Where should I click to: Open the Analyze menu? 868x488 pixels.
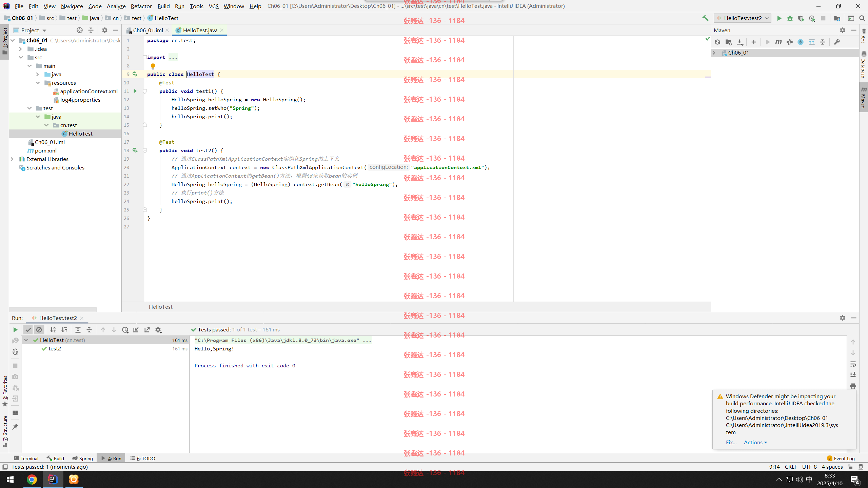[x=116, y=6]
